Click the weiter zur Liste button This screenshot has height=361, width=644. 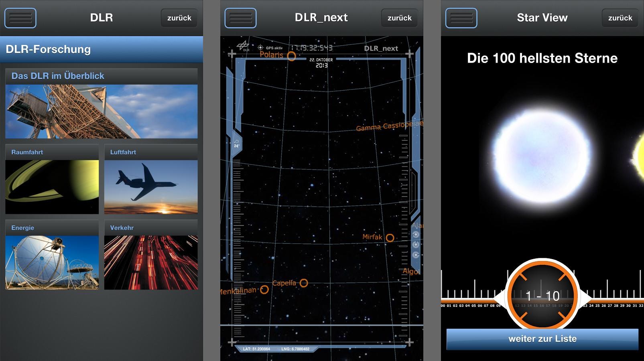pyautogui.click(x=542, y=339)
